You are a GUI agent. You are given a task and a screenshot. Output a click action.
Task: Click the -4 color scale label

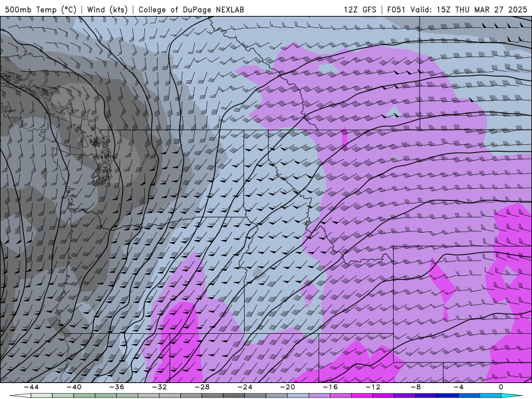coord(459,387)
